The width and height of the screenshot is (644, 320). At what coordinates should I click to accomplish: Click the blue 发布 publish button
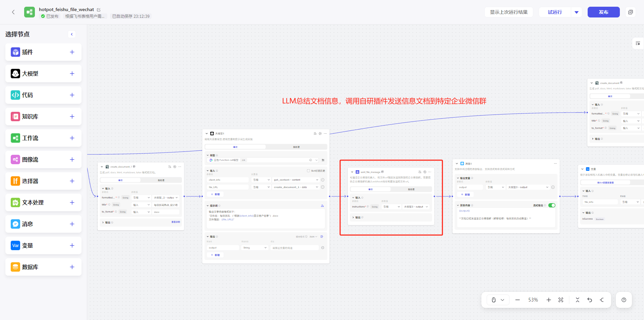pos(603,12)
